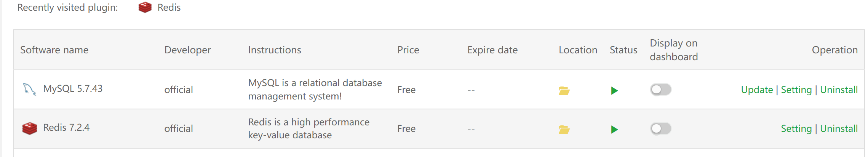Select the MySQL 5.7.43 software name
This screenshot has width=868, height=157.
(73, 89)
